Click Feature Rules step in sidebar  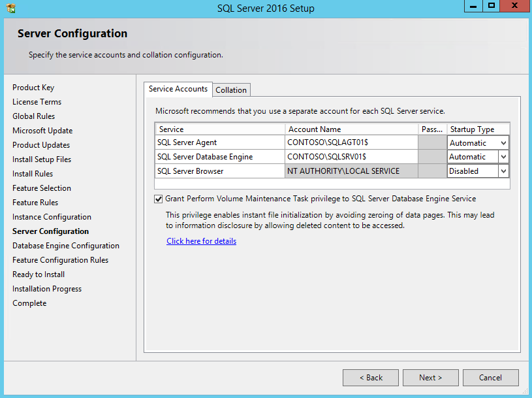[x=35, y=203]
